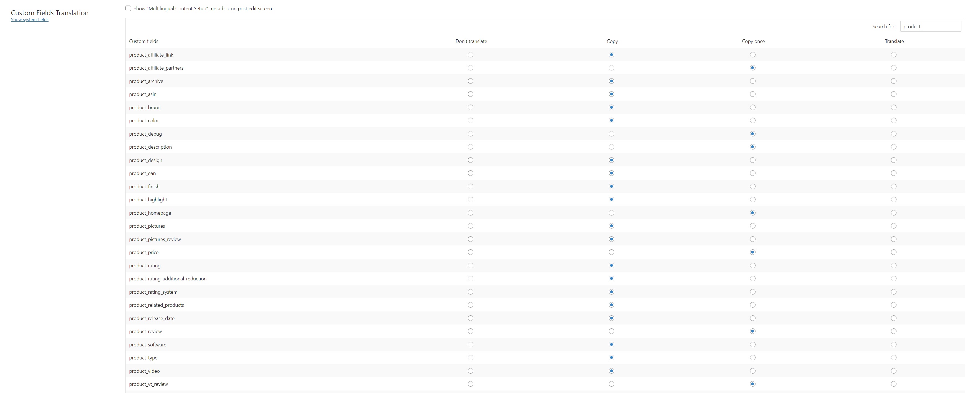Set product_asin to Don't translate

(471, 94)
